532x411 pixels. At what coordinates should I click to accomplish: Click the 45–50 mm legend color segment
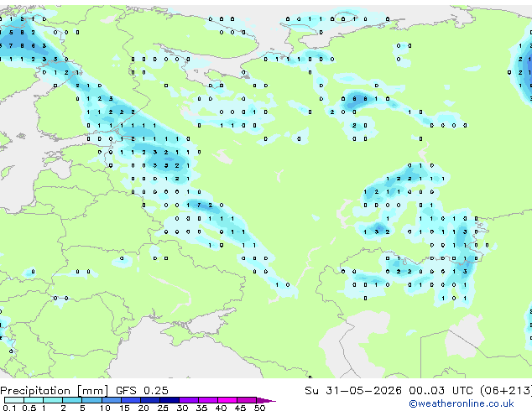pos(247,400)
